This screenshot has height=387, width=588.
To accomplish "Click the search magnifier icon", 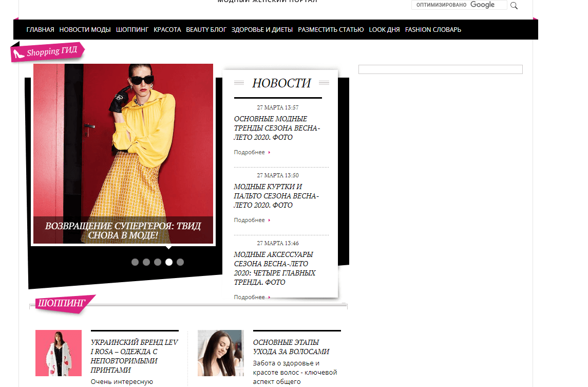I will pos(514,6).
